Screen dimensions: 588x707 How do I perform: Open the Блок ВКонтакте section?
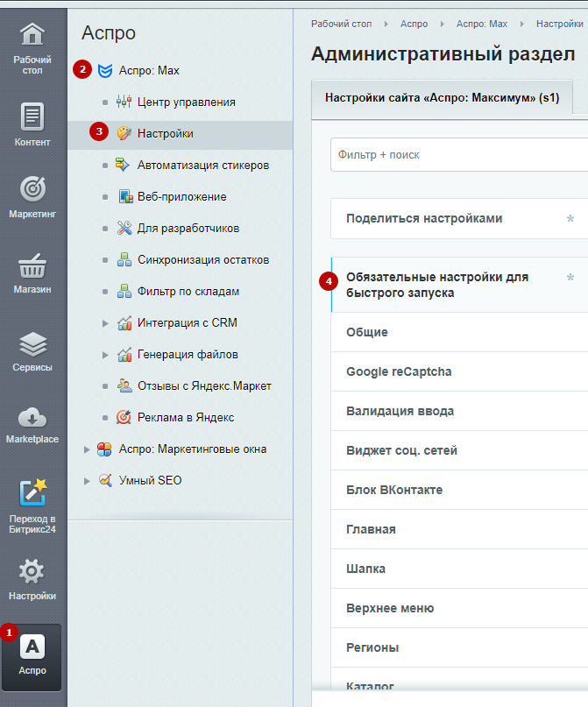(459, 490)
